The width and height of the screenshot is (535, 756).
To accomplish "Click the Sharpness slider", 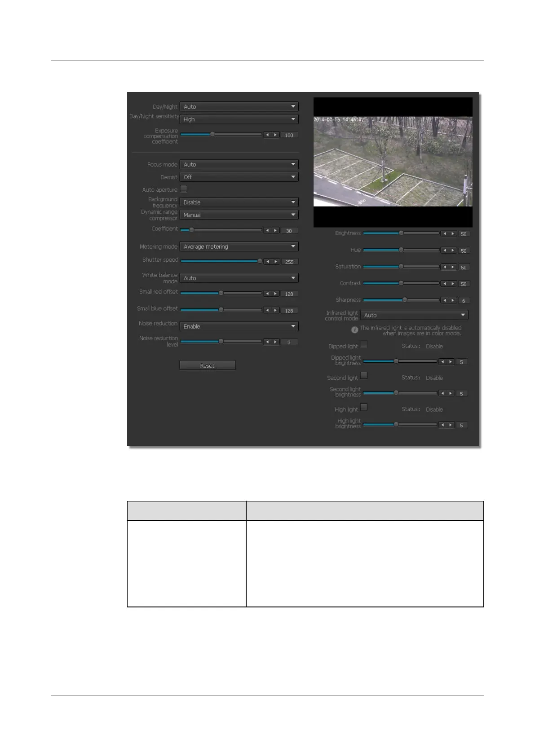I will [401, 299].
